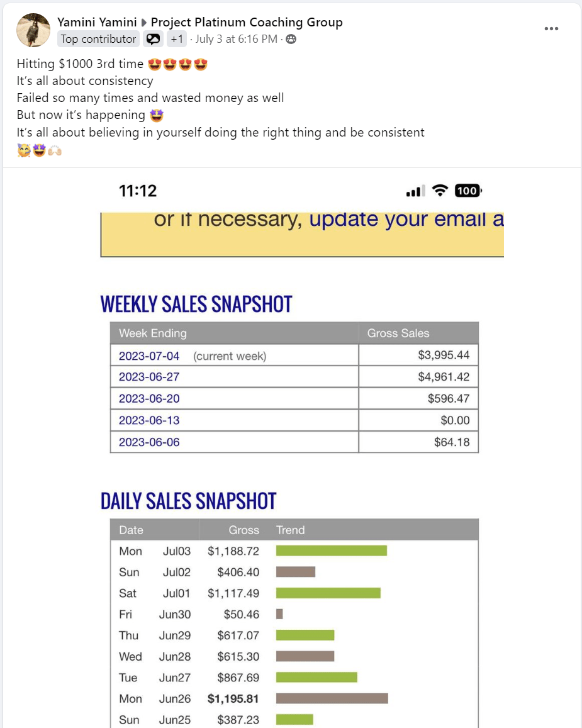Open week ending 2023-06-20 sales link

[149, 399]
